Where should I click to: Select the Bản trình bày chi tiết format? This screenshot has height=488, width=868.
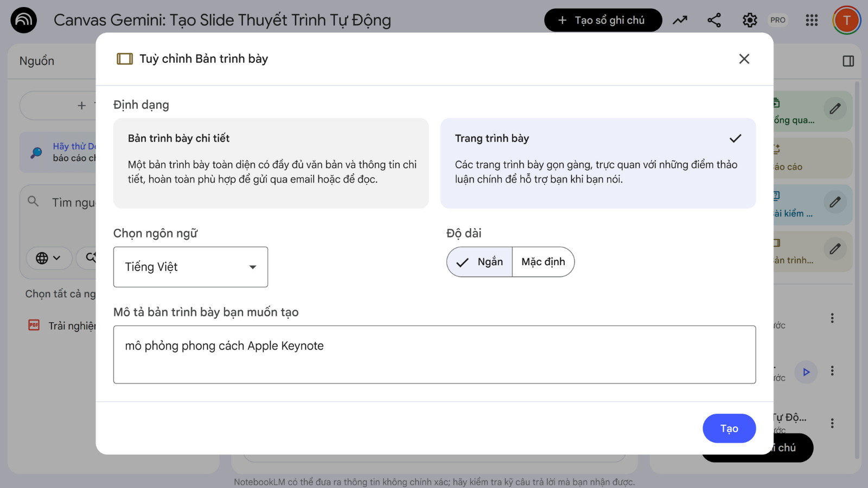(271, 163)
